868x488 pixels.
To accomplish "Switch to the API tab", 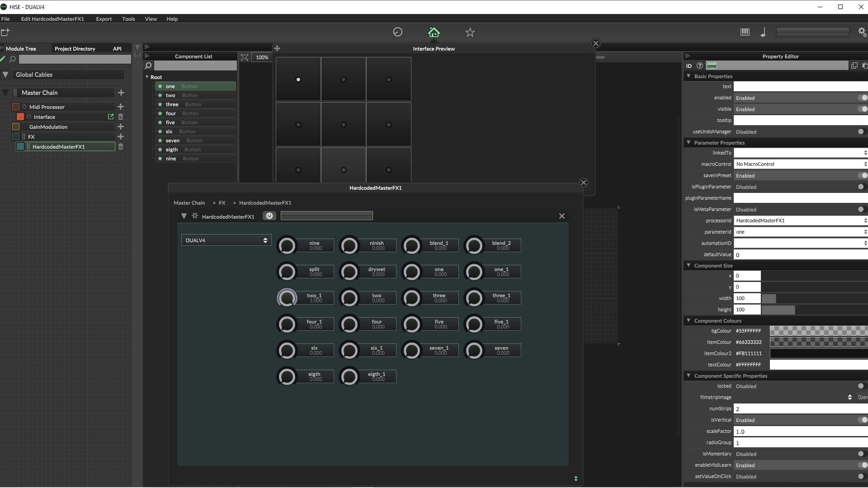I will [117, 48].
